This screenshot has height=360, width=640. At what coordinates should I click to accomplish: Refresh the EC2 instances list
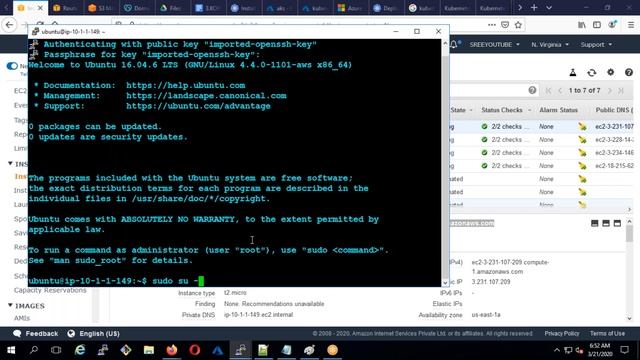(x=591, y=73)
